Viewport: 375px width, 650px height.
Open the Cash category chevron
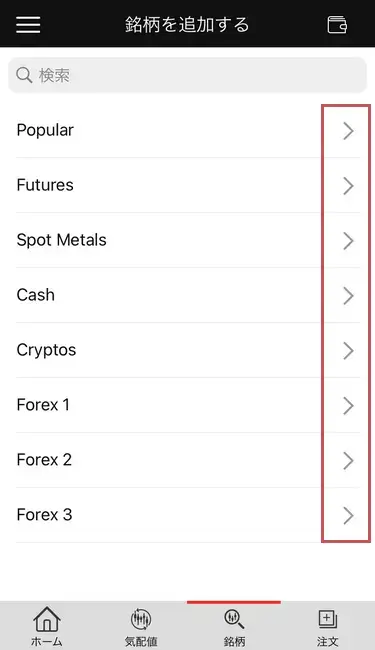coord(348,296)
